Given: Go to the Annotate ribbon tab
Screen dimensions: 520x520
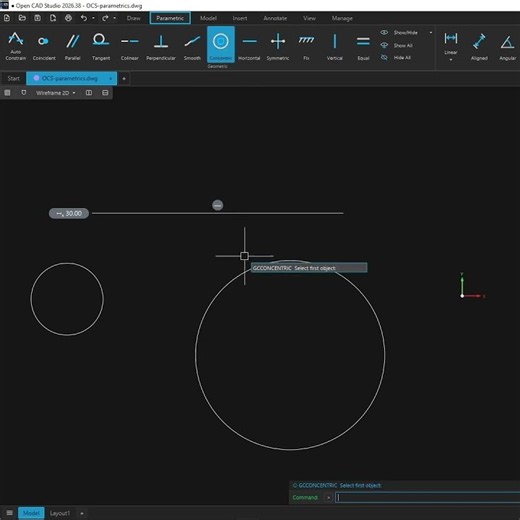Looking at the screenshot, I should [275, 18].
